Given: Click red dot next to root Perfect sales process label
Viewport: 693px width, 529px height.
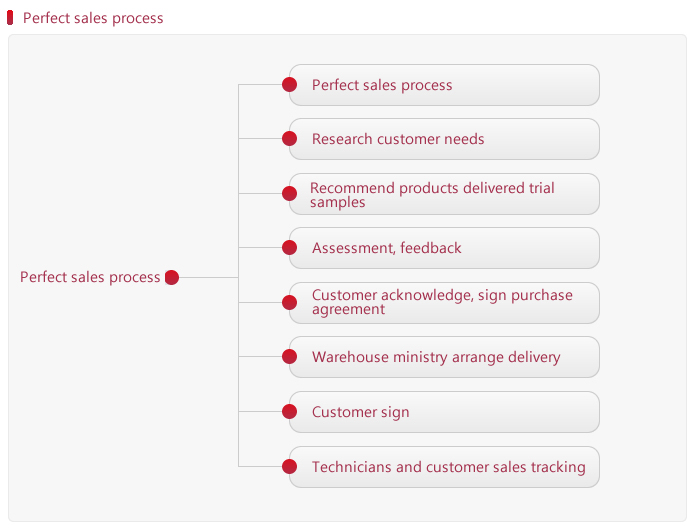Looking at the screenshot, I should coord(172,278).
